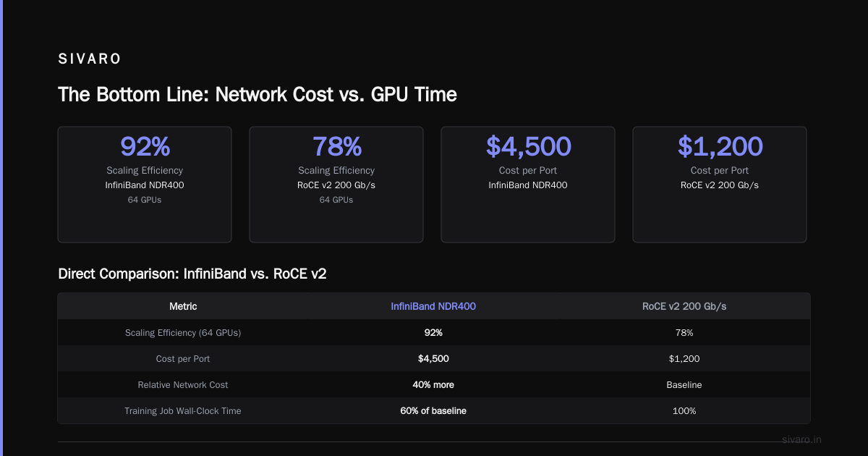Click the 60% of baseline table cell
This screenshot has height=456, width=868.
tap(433, 411)
